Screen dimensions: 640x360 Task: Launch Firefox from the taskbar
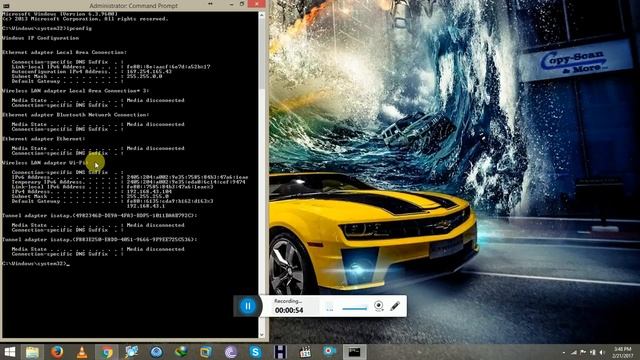pyautogui.click(x=57, y=352)
